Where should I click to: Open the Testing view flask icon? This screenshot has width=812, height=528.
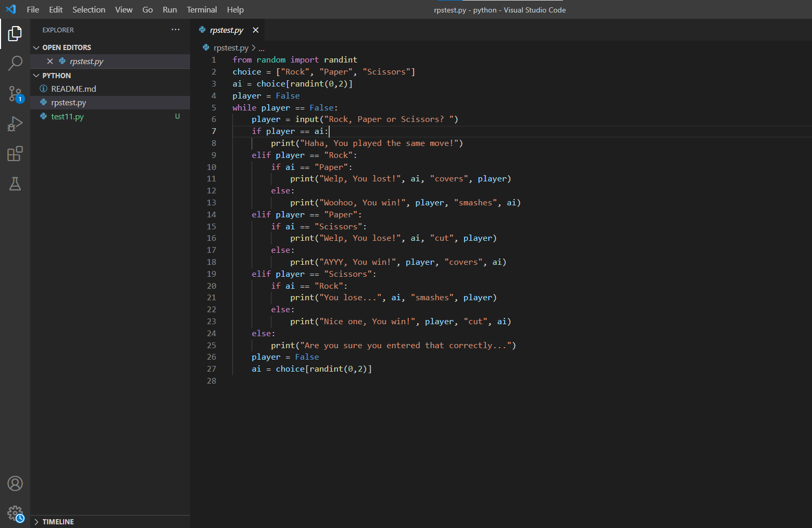click(x=15, y=183)
